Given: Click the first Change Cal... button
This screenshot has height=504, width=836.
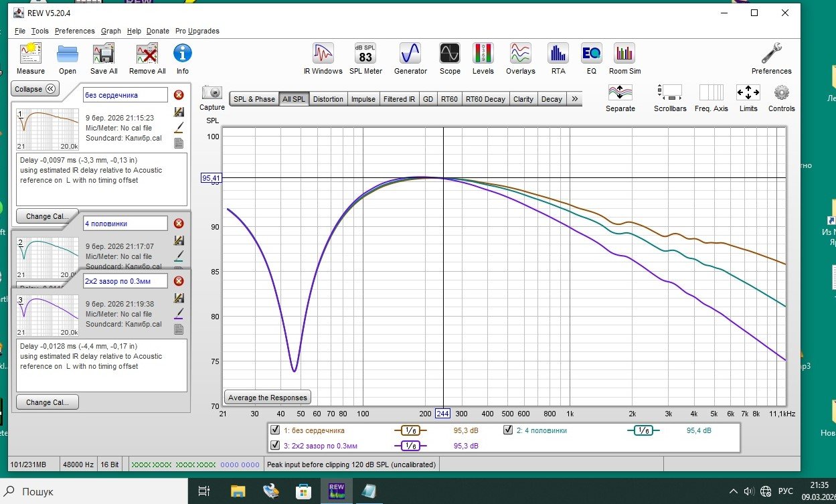Looking at the screenshot, I should (47, 216).
